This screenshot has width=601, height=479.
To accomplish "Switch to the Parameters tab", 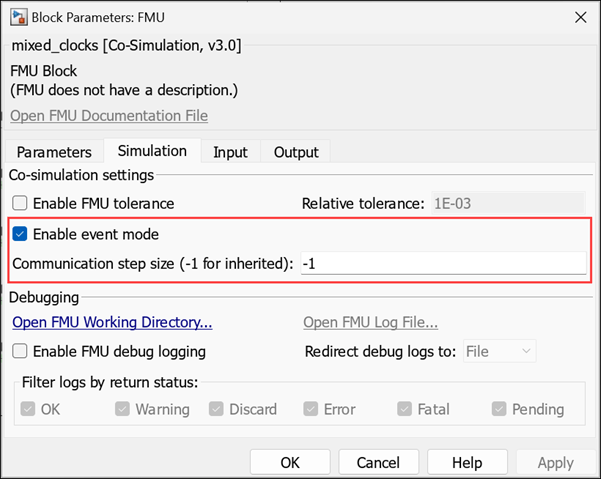I will coord(54,152).
